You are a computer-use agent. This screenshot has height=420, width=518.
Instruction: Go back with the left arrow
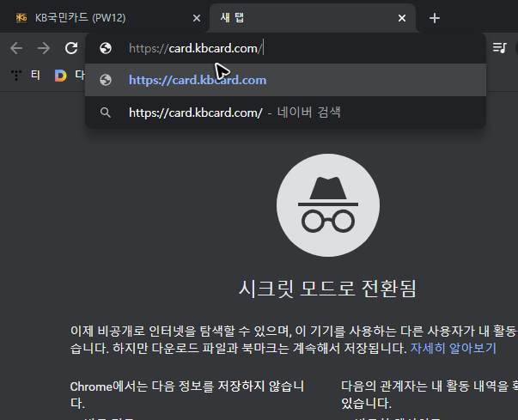tap(16, 48)
